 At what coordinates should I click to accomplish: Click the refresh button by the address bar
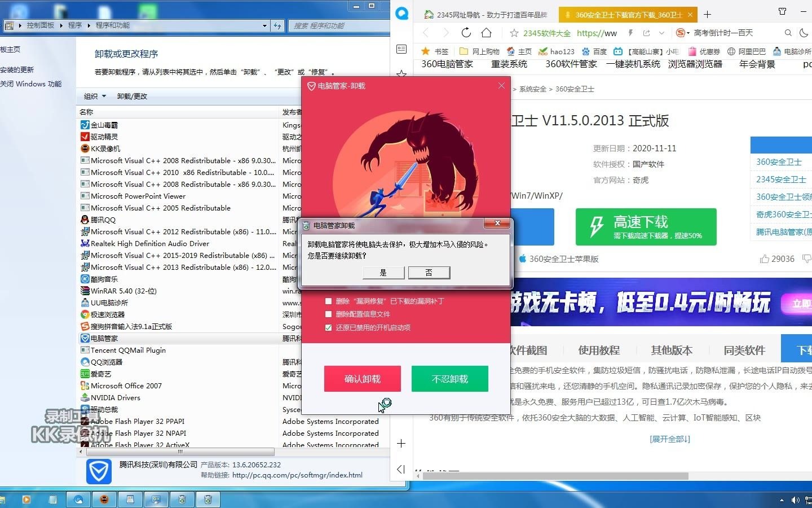pos(277,25)
